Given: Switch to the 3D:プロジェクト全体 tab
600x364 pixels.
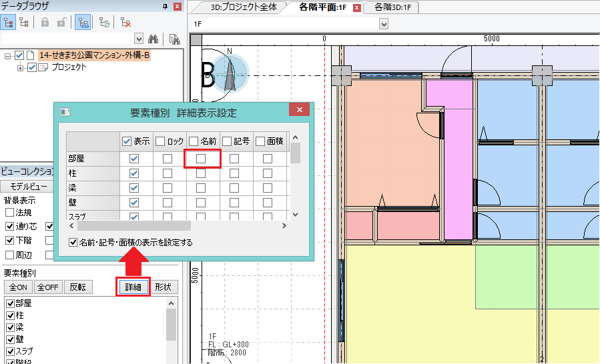Looking at the screenshot, I should click(245, 7).
